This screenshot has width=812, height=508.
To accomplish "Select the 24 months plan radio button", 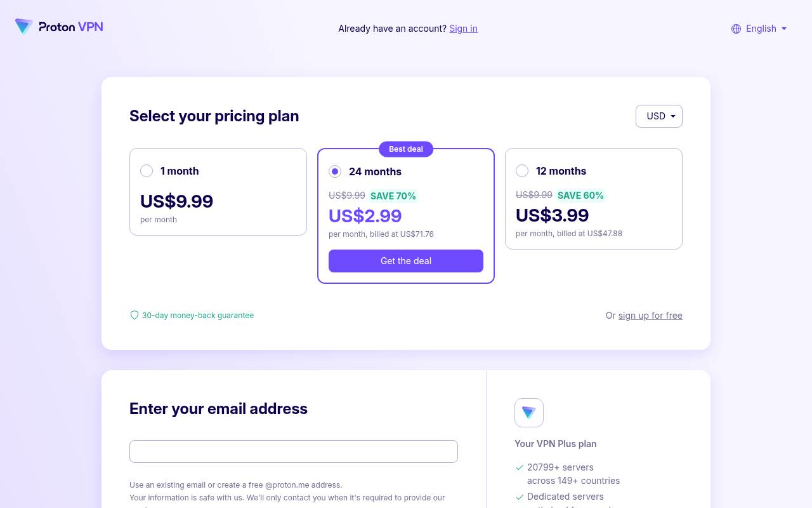I will tap(335, 171).
